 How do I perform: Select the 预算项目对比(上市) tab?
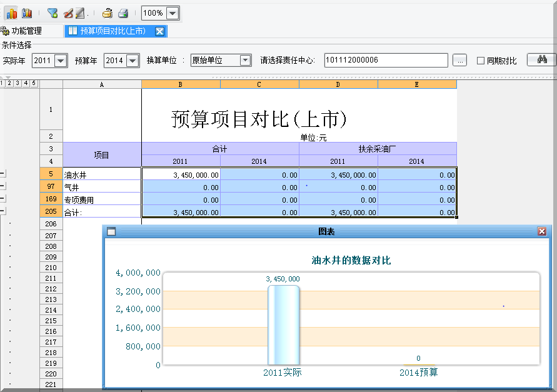point(113,31)
